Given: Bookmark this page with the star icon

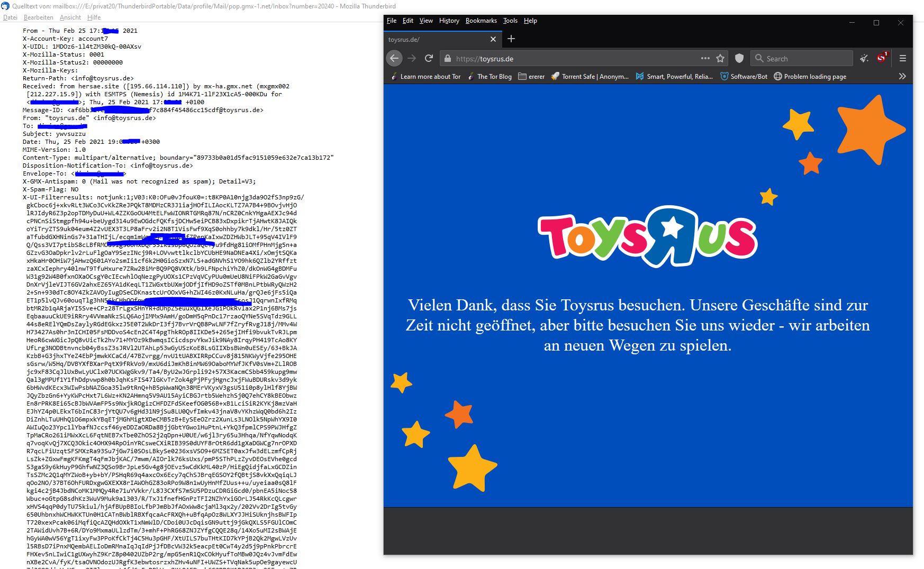Looking at the screenshot, I should (720, 58).
